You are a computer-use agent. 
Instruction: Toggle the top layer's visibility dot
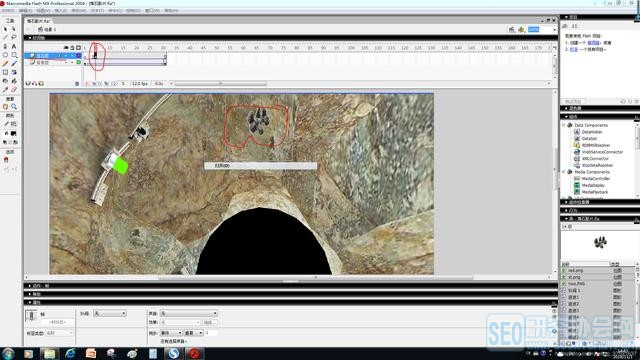66,56
